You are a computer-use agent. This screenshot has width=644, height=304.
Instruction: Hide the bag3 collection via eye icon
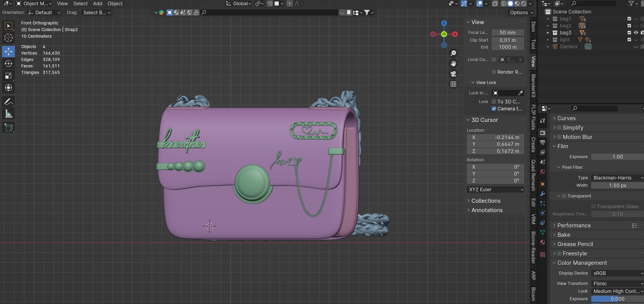click(x=636, y=33)
